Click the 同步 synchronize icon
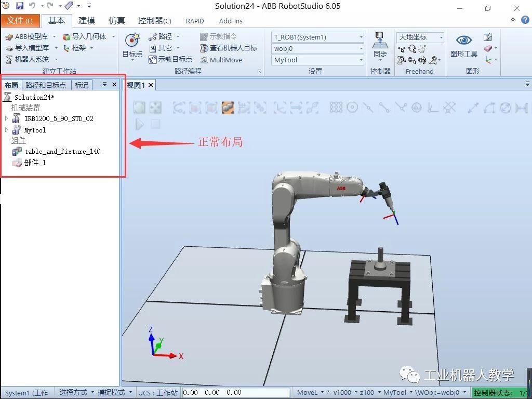 pos(380,41)
